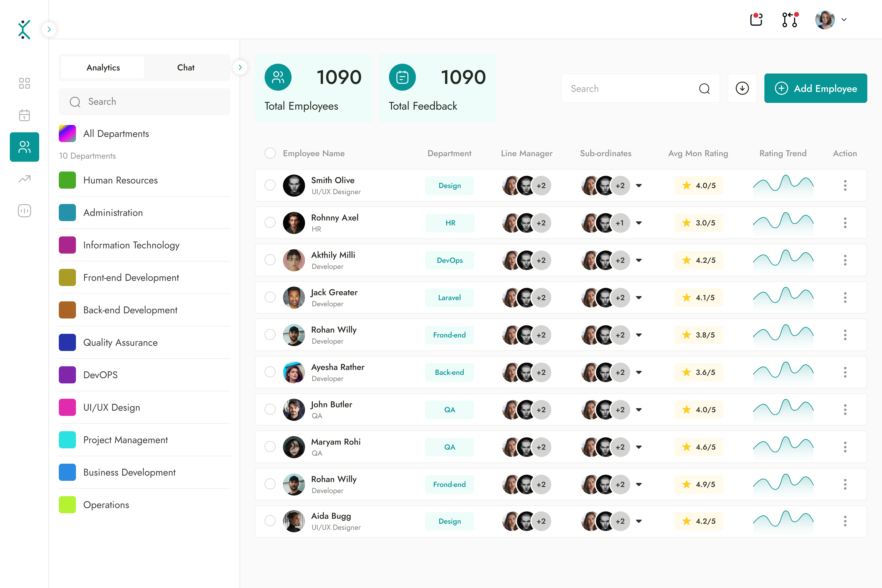This screenshot has width=882, height=588.
Task: Expand sub-ordinates for Rohnny Axel
Action: click(639, 223)
